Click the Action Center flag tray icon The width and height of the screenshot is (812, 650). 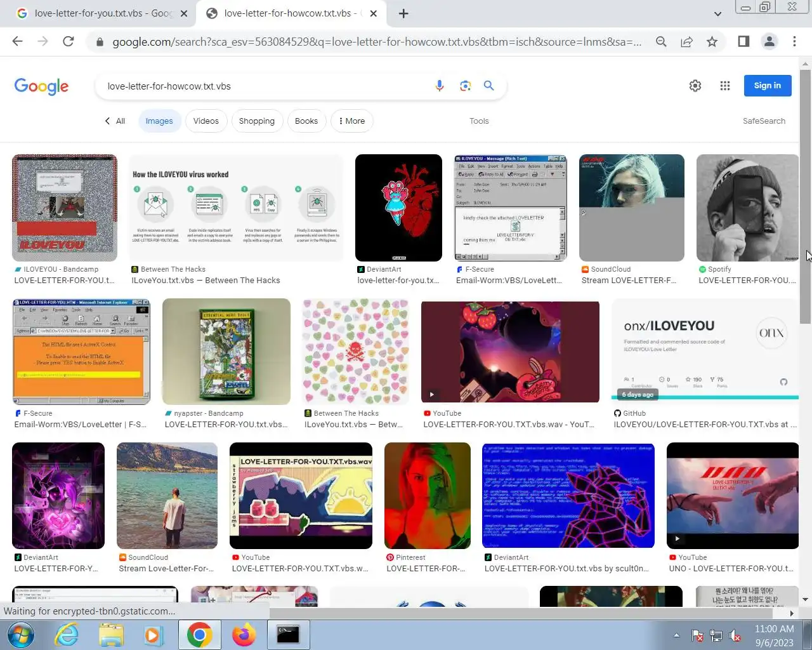click(697, 635)
